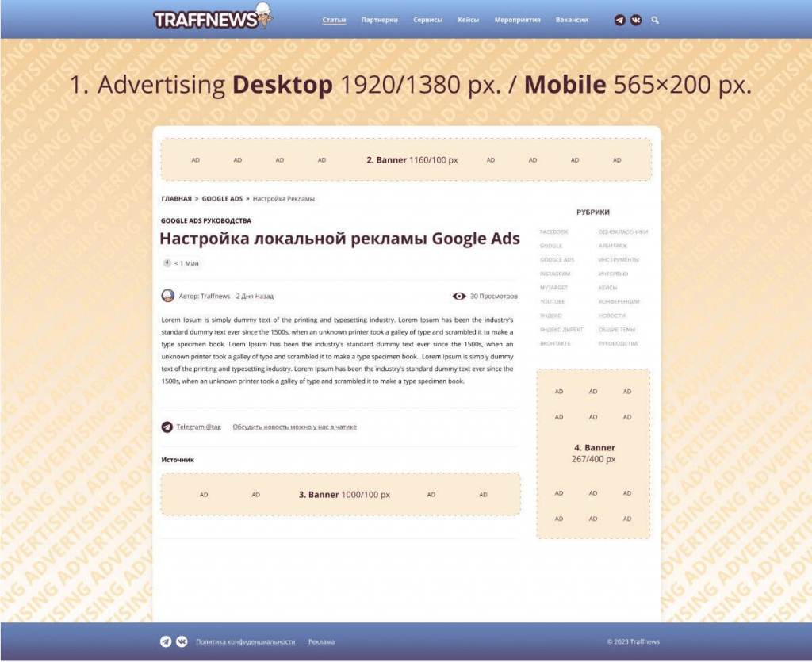Click the eye icon beside '30 Просмотров'
This screenshot has width=812, height=662.
coord(459,296)
